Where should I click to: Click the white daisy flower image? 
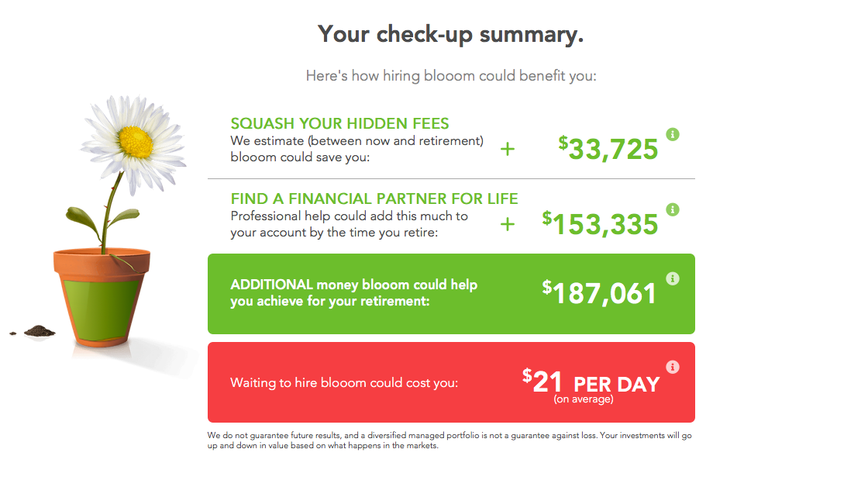pos(133,144)
